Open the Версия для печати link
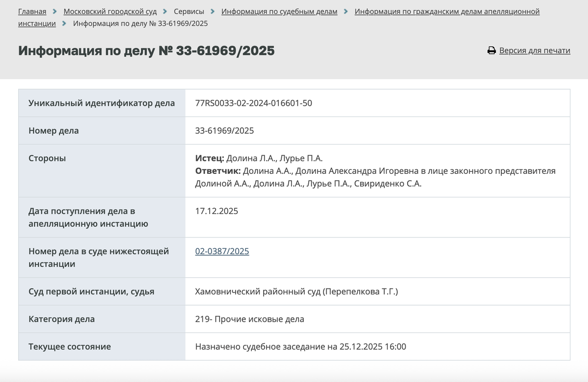Image resolution: width=588 pixels, height=382 pixels. click(x=535, y=50)
